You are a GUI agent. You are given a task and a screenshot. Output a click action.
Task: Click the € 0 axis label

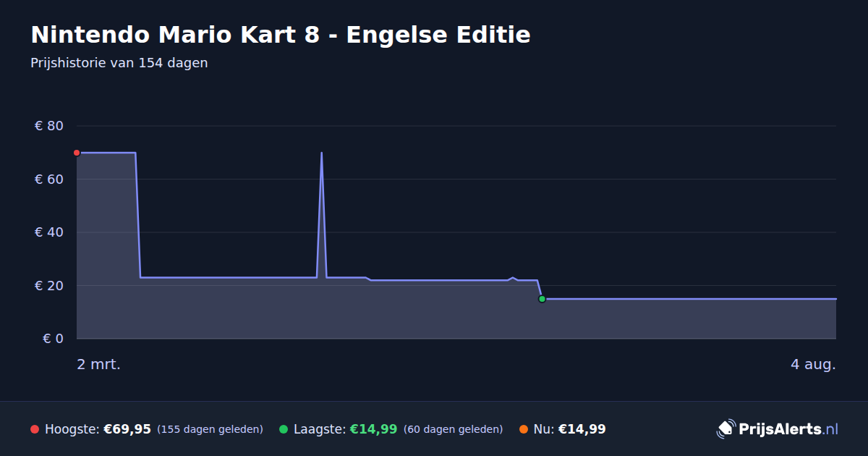pos(54,339)
